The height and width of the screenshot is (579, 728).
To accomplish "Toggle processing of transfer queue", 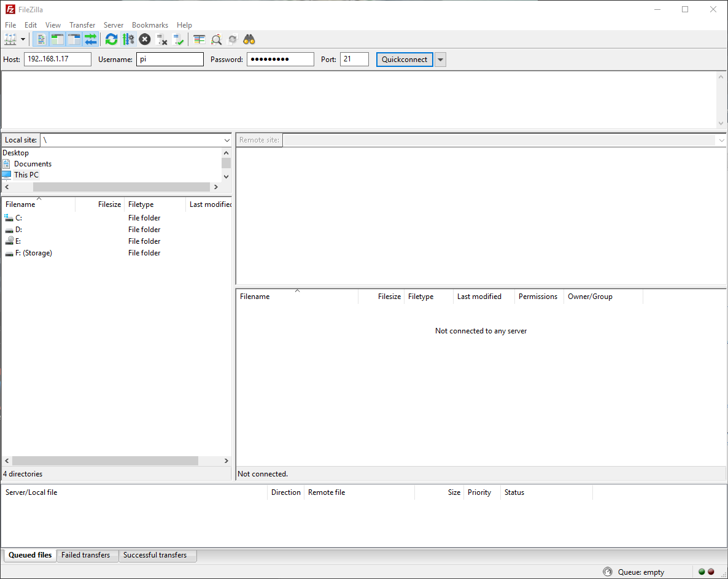I will pyautogui.click(x=128, y=39).
